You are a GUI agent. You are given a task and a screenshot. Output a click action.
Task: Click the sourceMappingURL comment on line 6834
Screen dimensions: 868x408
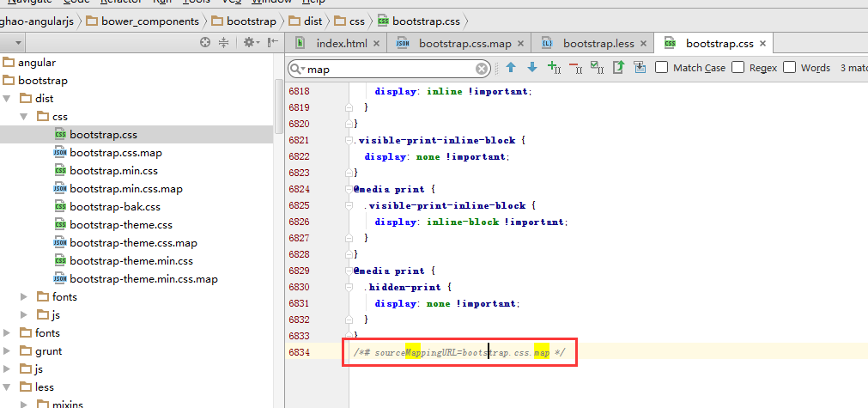point(459,353)
